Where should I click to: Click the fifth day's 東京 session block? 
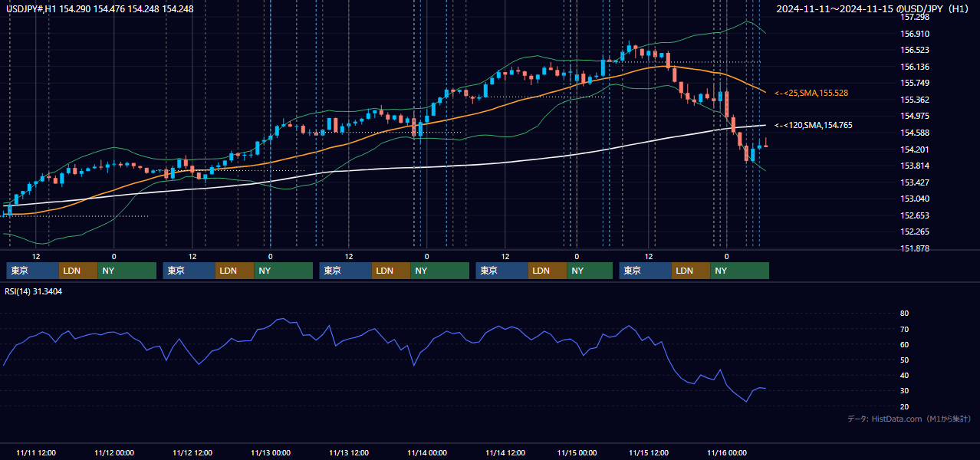(645, 271)
